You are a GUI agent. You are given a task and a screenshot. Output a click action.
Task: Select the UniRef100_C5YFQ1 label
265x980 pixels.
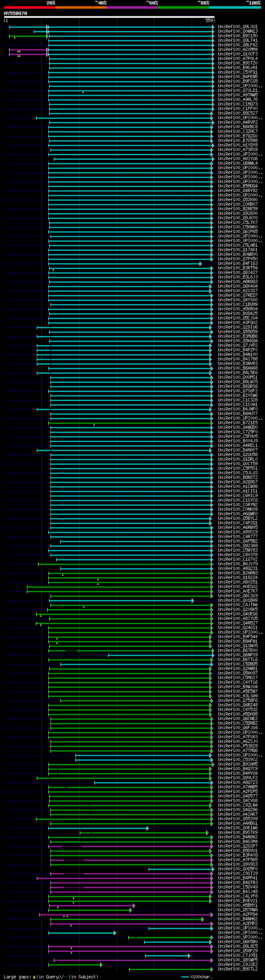(238, 72)
